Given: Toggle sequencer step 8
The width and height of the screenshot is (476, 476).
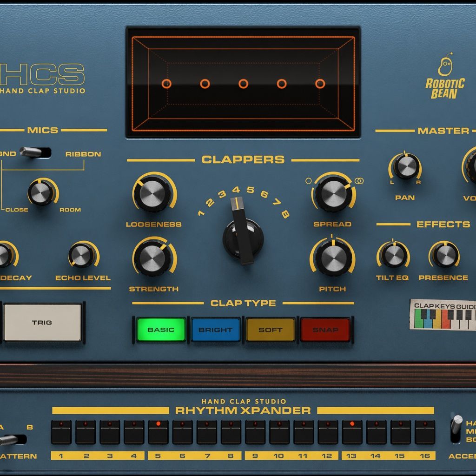Looking at the screenshot, I should [x=231, y=432].
